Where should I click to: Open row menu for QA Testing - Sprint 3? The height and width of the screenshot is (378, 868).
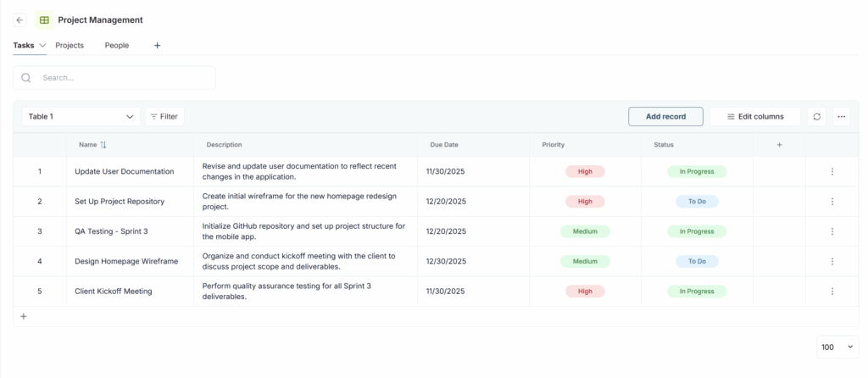point(832,231)
